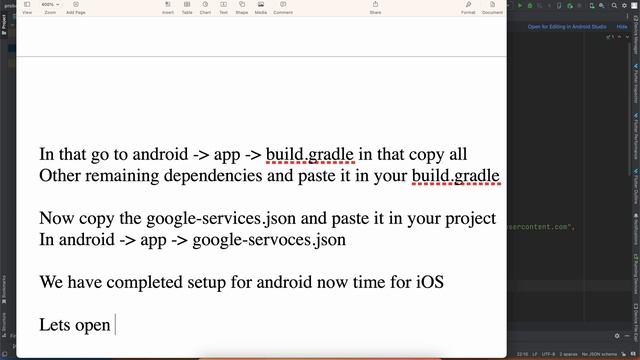Open the Project tool window tab

click(4, 24)
